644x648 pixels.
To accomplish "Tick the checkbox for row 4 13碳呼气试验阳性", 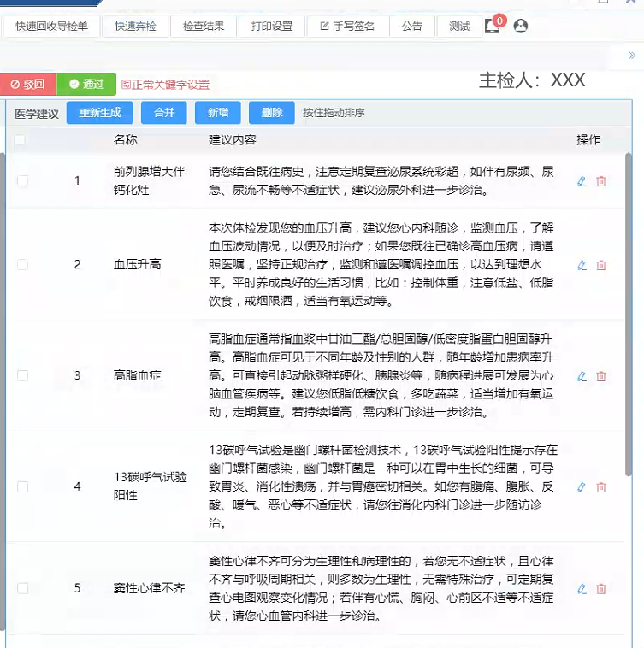I will [x=23, y=486].
